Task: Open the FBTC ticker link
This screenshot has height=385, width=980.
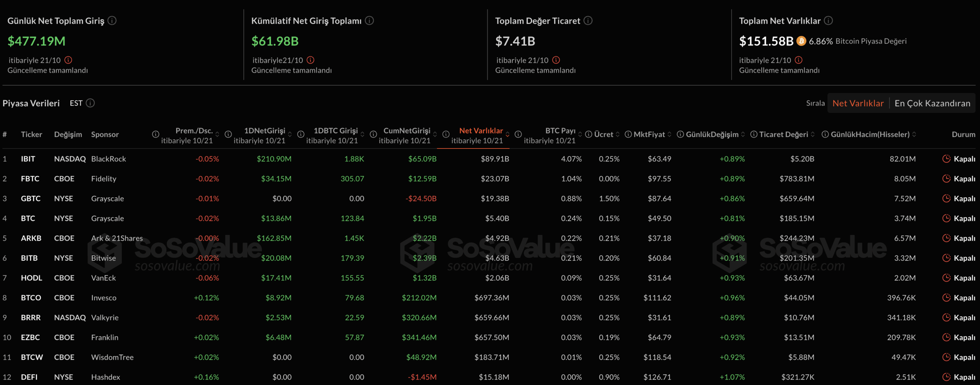Action: coord(30,179)
